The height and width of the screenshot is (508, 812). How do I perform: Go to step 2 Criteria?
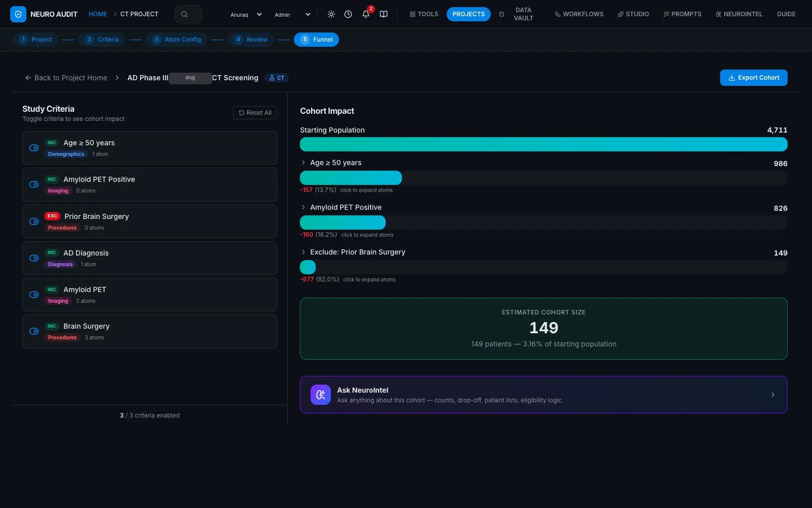pos(102,40)
